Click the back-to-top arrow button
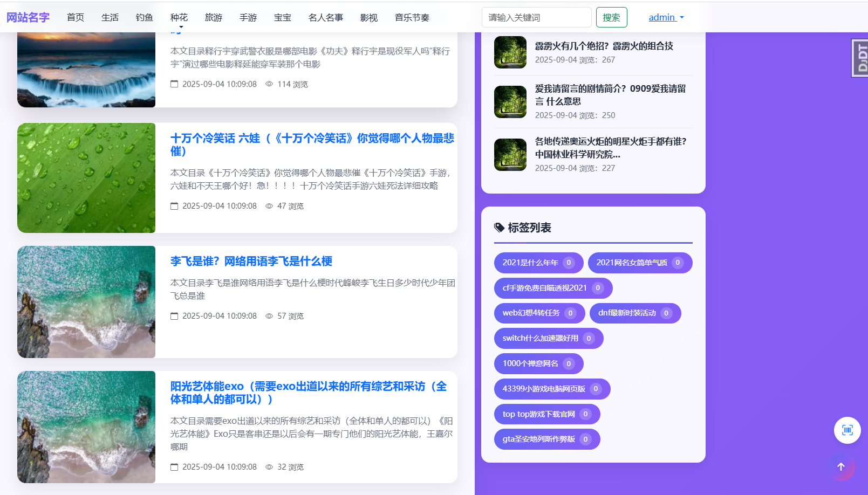This screenshot has width=868, height=495. [840, 467]
